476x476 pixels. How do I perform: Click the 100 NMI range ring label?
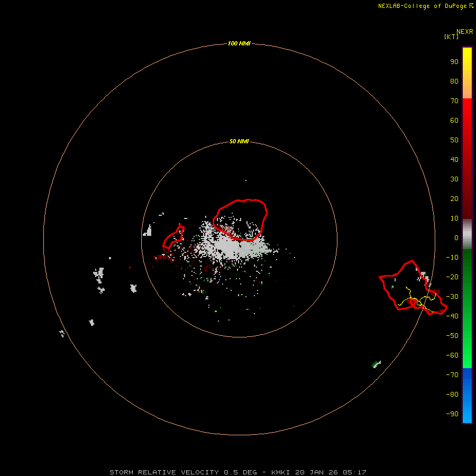[x=239, y=43]
